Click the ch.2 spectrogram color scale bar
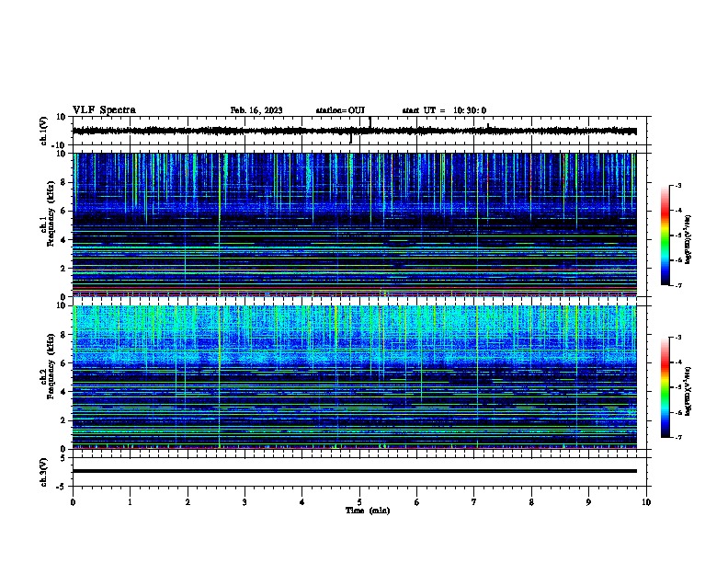This screenshot has width=728, height=563. 665,387
